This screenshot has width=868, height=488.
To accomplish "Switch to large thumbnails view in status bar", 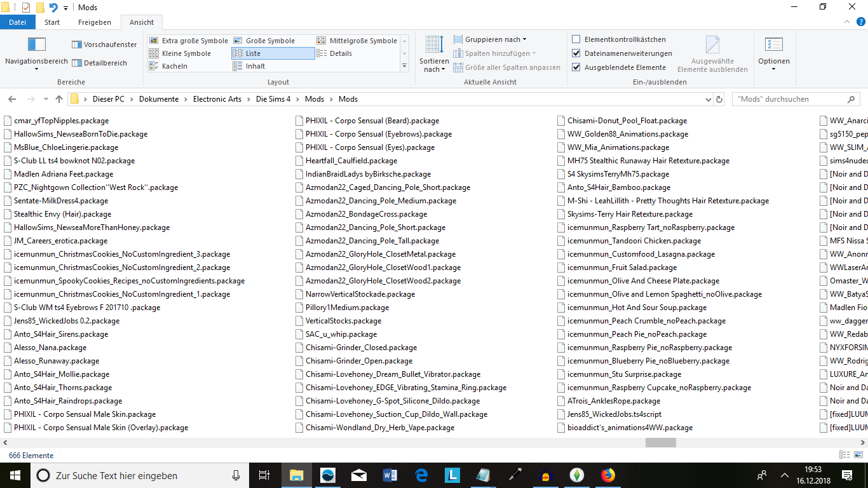I will click(857, 455).
